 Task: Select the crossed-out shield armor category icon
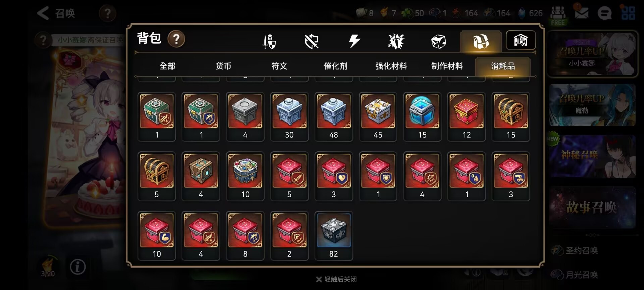[x=312, y=42]
